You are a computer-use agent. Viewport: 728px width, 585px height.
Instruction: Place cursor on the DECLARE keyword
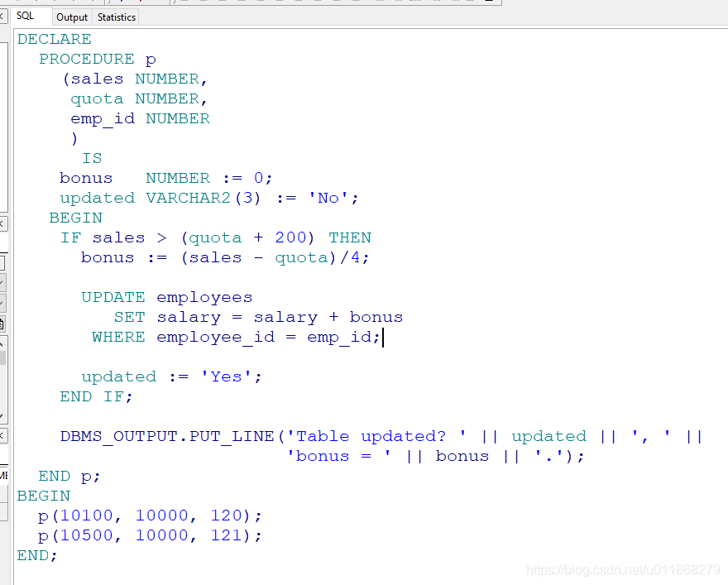(x=54, y=39)
